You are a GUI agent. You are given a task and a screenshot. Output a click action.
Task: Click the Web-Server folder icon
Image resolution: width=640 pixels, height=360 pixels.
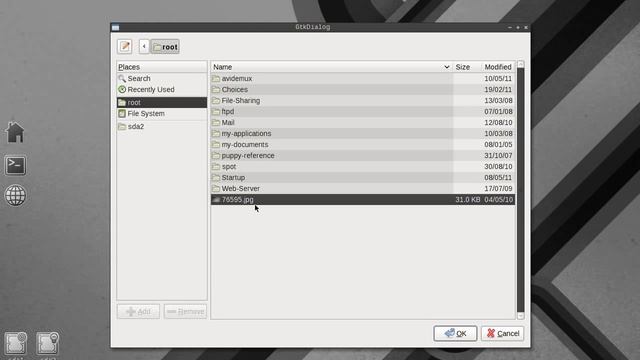coord(216,189)
